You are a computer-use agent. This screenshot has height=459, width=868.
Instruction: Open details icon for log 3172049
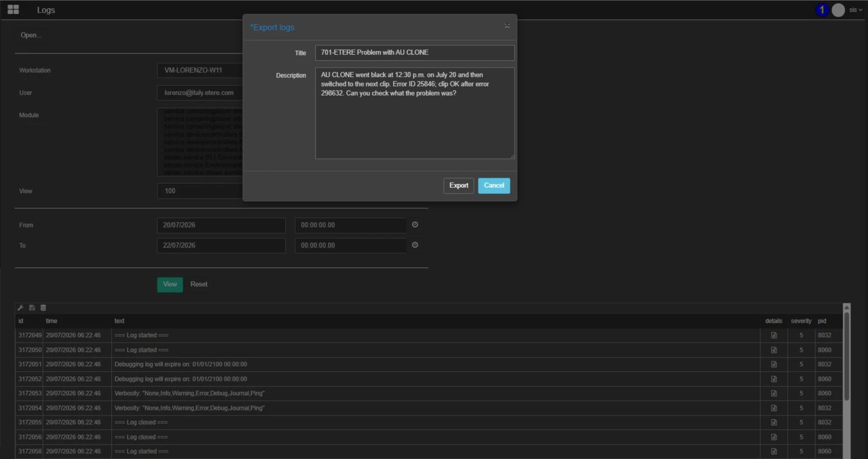[x=774, y=335]
